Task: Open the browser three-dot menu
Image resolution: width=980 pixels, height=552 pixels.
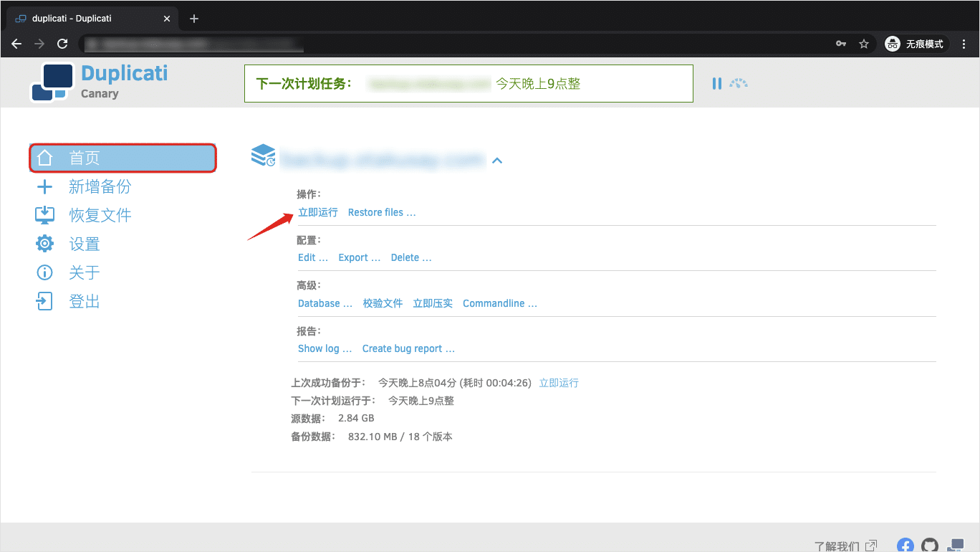Action: [x=964, y=44]
